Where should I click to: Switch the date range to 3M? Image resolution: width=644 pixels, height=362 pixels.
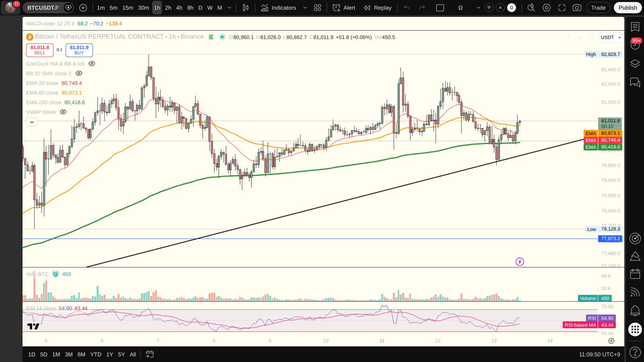pyautogui.click(x=69, y=354)
